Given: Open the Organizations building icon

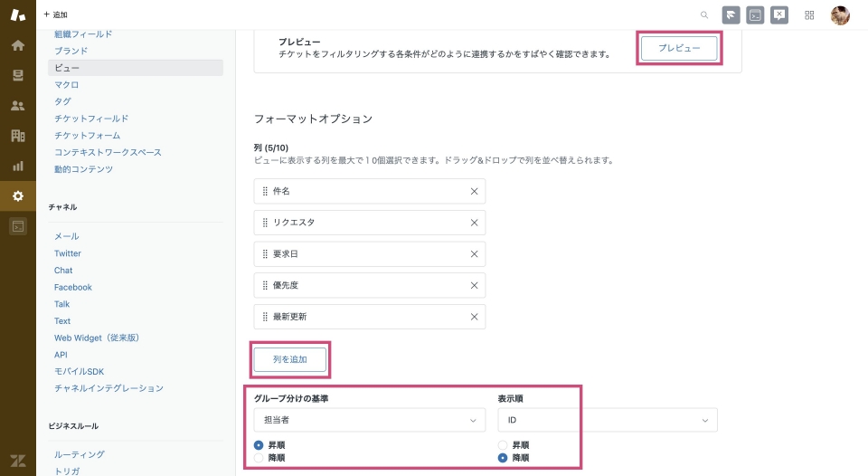Looking at the screenshot, I should click(x=18, y=135).
